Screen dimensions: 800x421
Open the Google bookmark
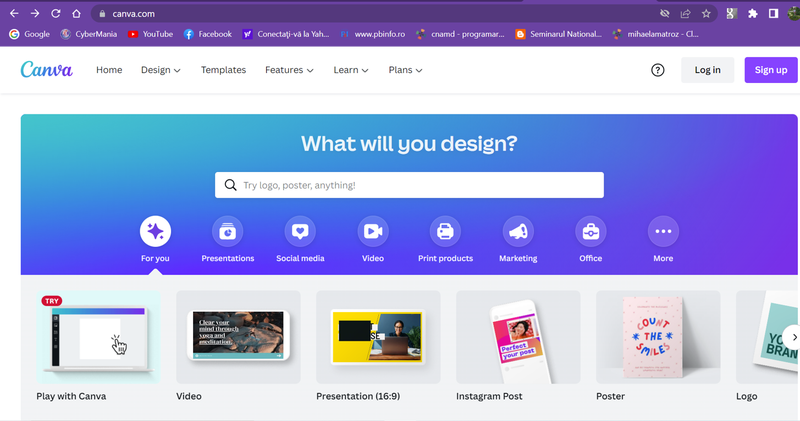(x=30, y=34)
